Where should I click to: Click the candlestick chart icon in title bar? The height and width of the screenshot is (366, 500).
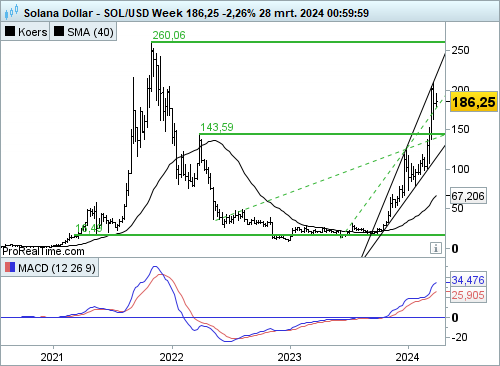pyautogui.click(x=11, y=12)
